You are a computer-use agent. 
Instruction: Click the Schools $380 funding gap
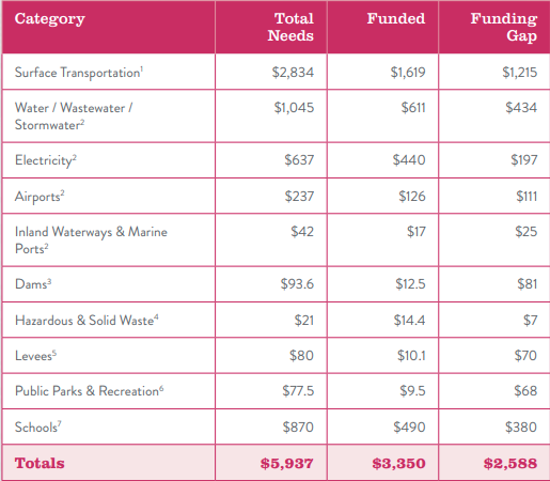pyautogui.click(x=521, y=427)
